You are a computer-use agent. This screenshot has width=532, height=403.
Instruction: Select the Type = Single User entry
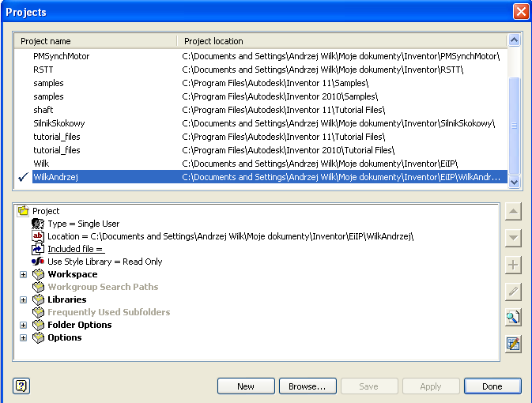[x=84, y=224]
